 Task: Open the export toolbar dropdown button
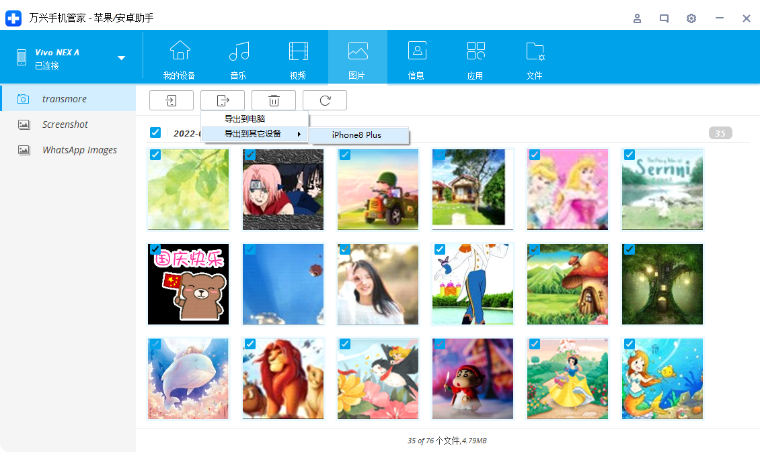222,100
